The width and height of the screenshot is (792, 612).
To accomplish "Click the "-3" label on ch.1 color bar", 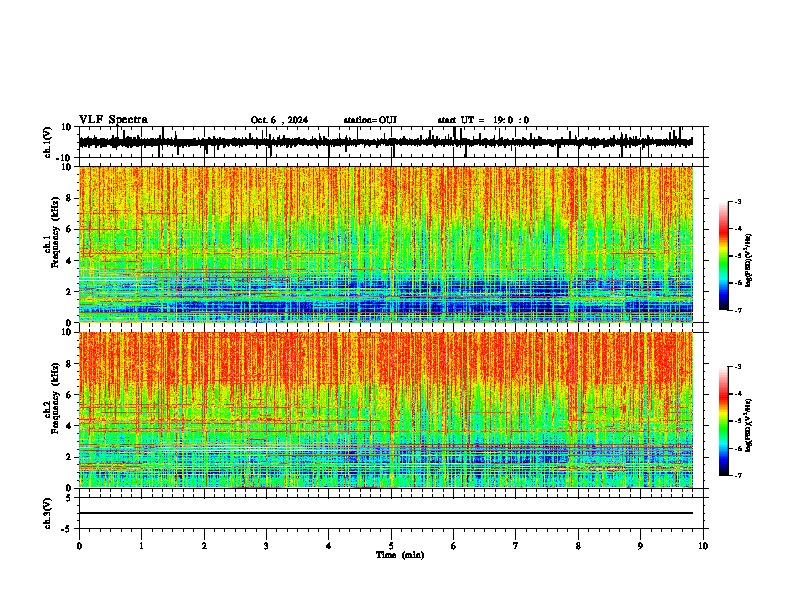I will (x=738, y=202).
